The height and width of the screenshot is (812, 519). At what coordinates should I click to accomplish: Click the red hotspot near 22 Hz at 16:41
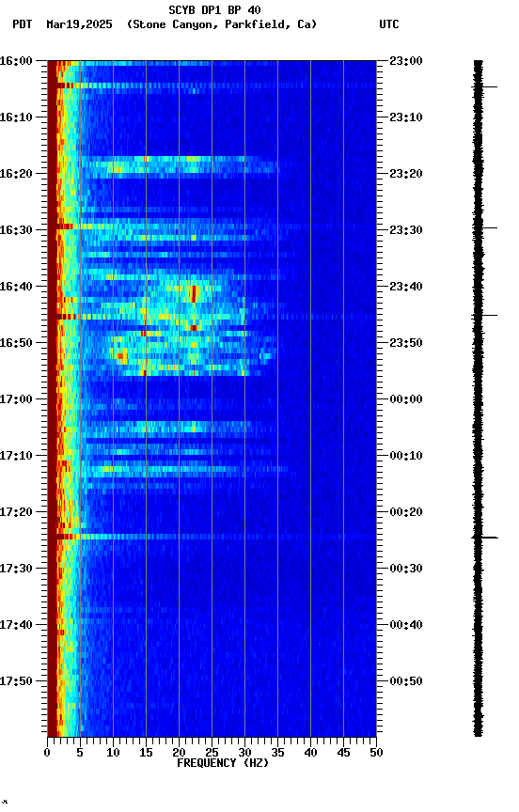point(194,293)
